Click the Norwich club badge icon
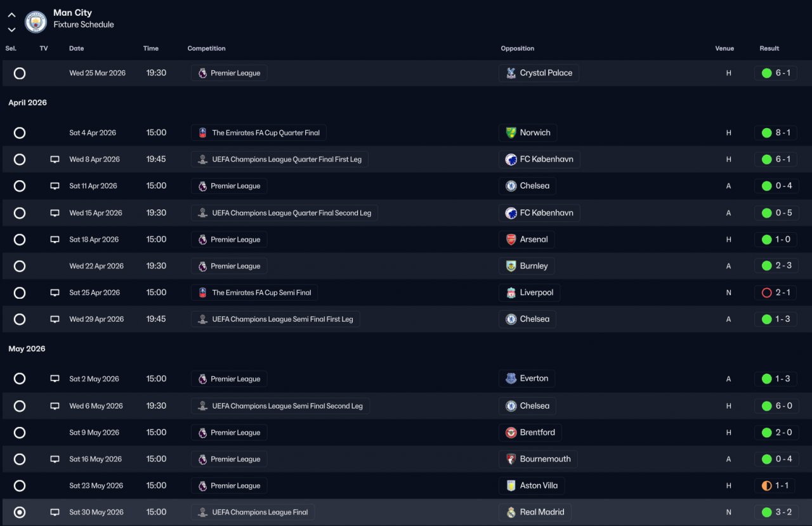 pos(511,133)
